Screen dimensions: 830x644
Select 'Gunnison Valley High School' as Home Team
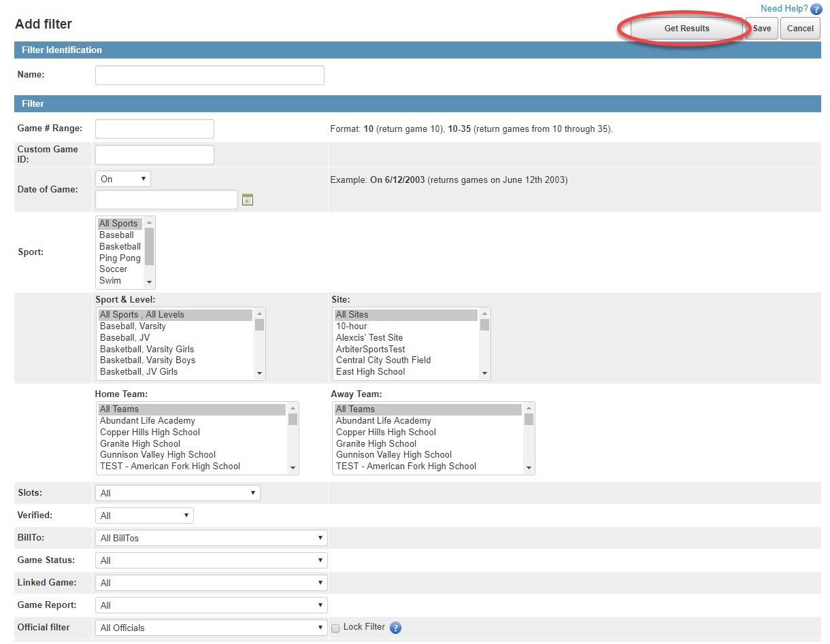coord(192,455)
